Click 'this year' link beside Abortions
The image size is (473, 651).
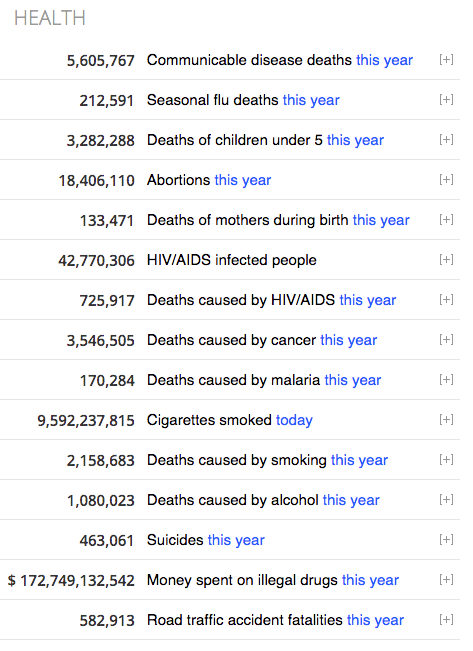pos(243,181)
